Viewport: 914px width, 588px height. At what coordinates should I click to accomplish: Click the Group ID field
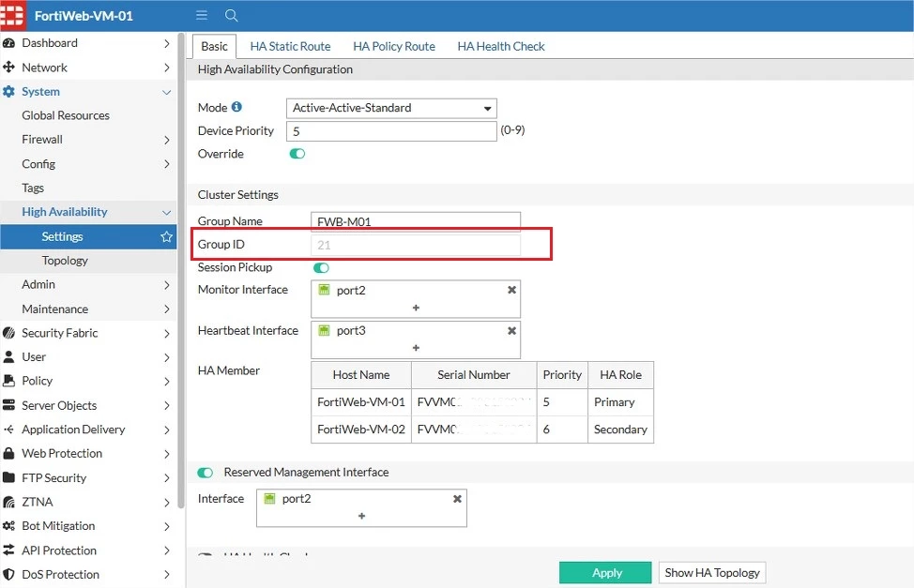coord(416,246)
